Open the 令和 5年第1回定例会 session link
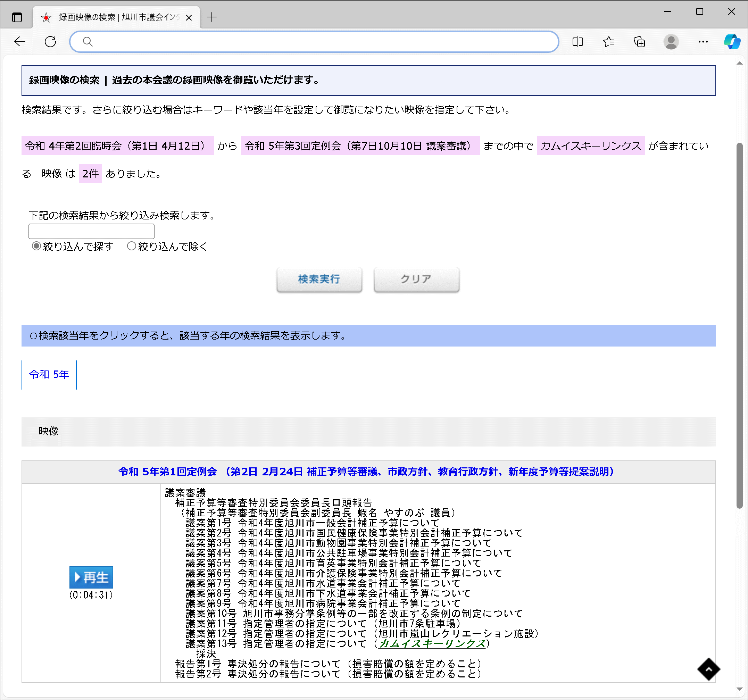Viewport: 748px width, 700px height. (x=366, y=472)
